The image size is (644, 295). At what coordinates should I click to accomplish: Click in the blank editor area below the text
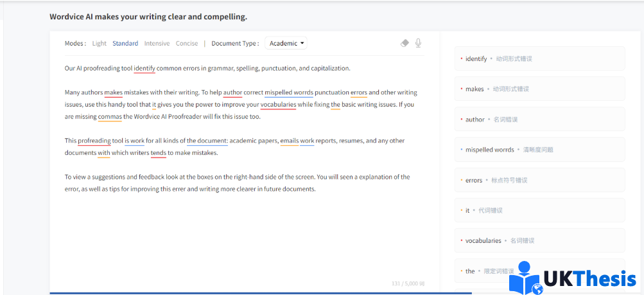click(244, 238)
